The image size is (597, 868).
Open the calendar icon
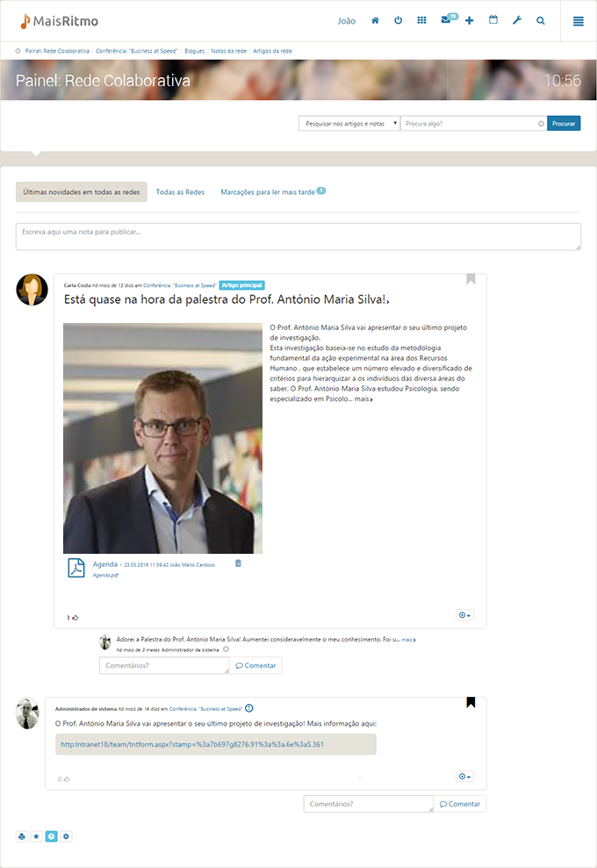(x=493, y=20)
